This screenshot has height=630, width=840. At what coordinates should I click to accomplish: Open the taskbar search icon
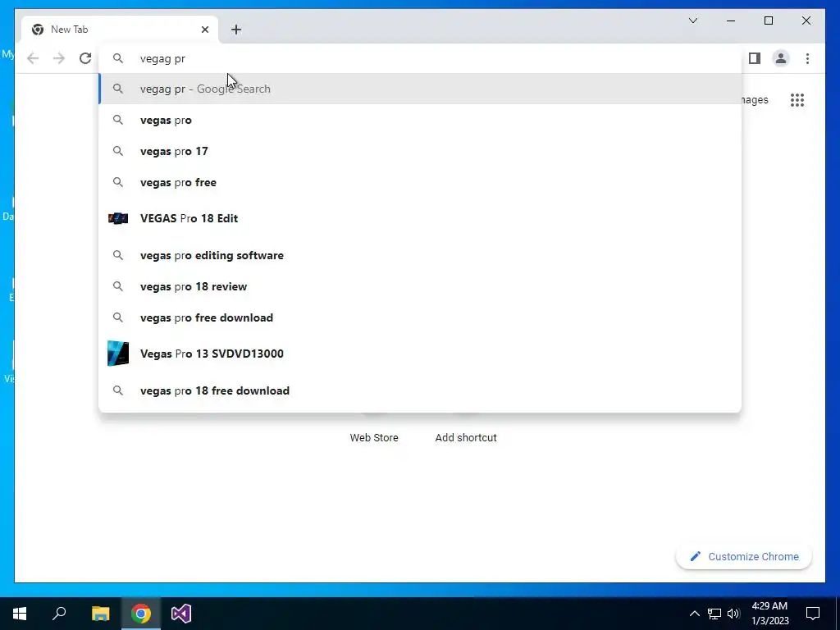[x=59, y=614]
